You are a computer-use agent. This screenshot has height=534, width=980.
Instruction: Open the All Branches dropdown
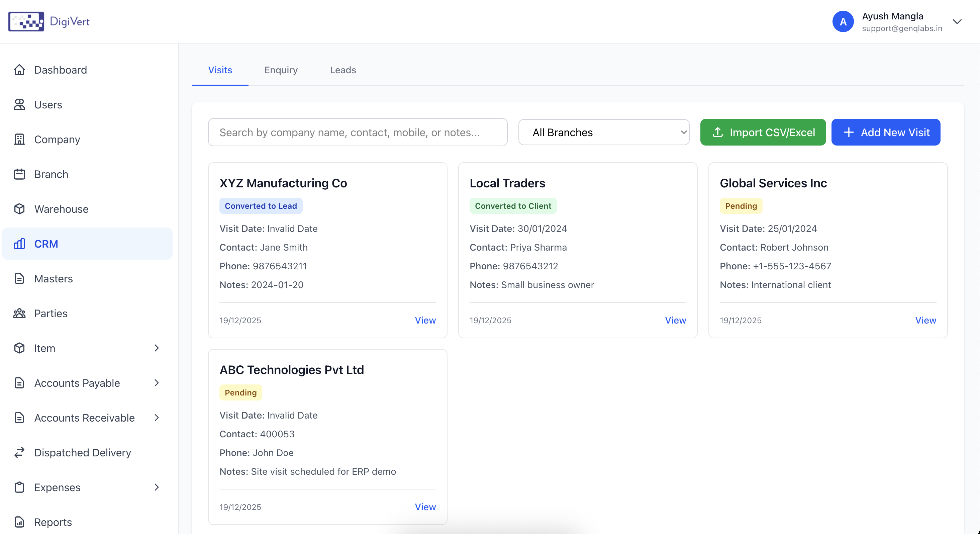coord(604,132)
